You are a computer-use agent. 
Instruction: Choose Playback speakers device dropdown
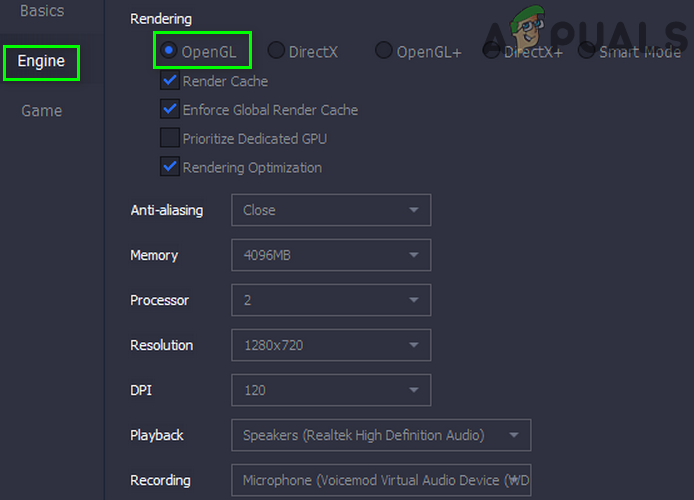click(381, 435)
